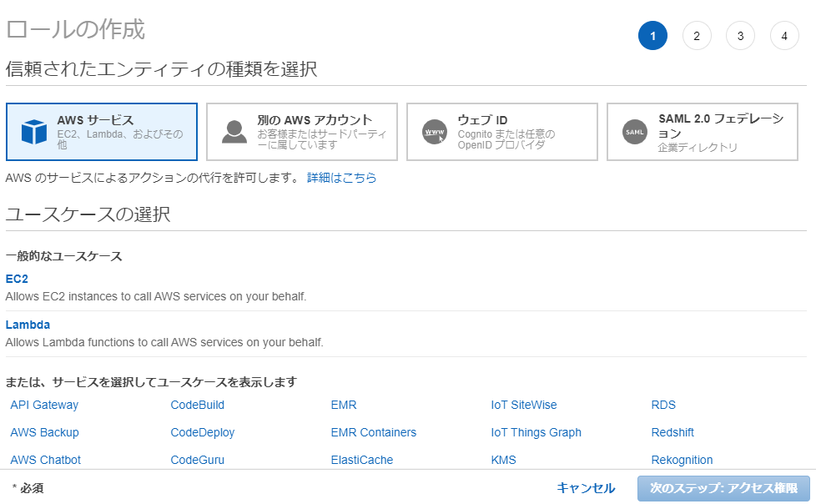The width and height of the screenshot is (816, 504).
Task: Click 信頼されたエンティティの種類を選択 heading
Action: [x=161, y=69]
